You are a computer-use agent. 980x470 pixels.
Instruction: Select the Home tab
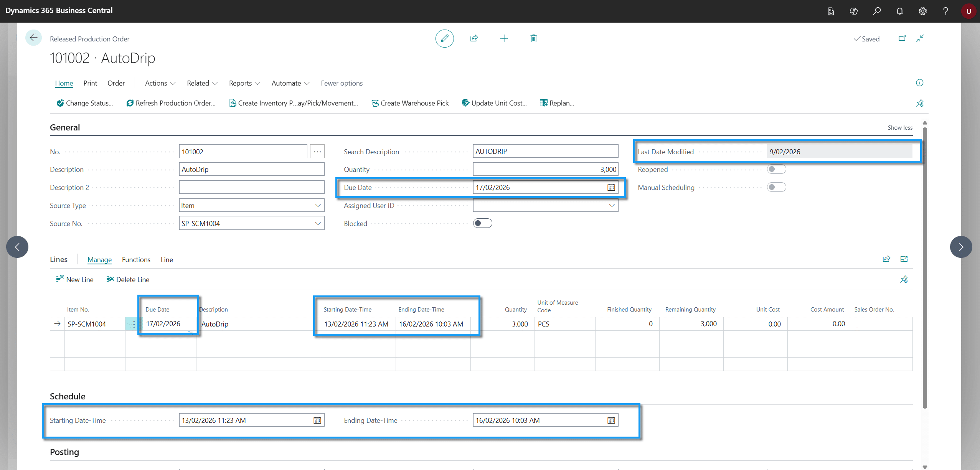[x=64, y=83]
